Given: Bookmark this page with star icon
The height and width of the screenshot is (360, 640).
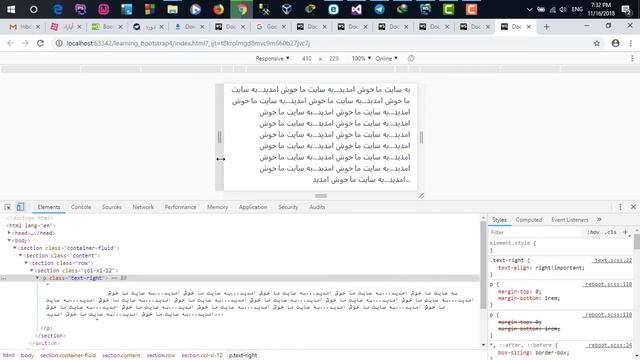Looking at the screenshot, I should 597,43.
